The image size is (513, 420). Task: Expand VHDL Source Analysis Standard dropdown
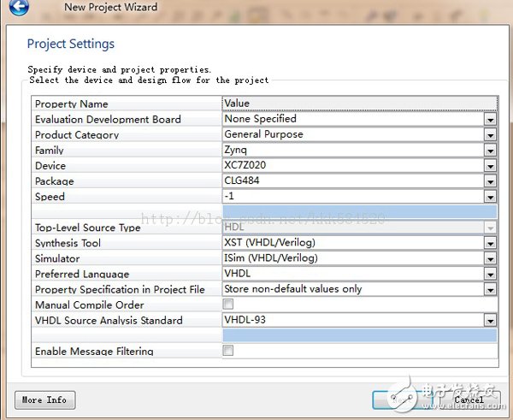click(490, 320)
